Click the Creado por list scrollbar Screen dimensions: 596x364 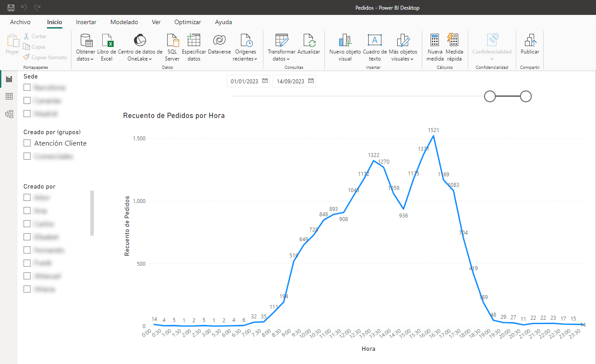coord(92,213)
